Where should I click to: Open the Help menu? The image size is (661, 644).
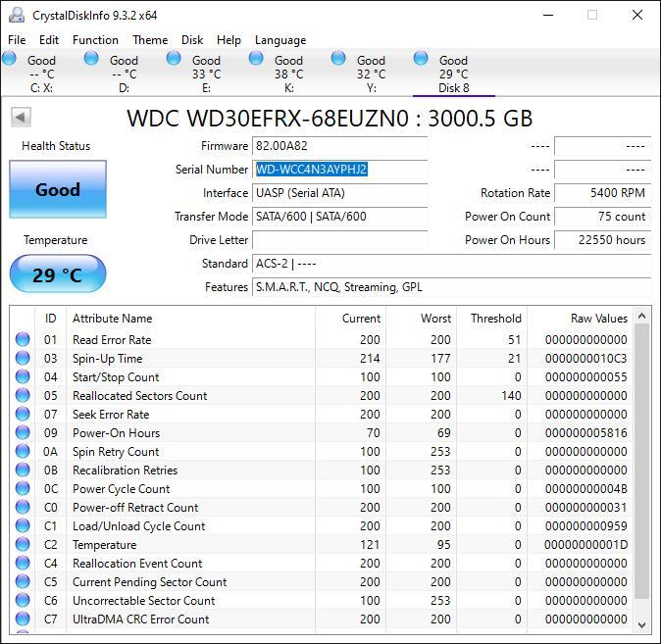[229, 40]
